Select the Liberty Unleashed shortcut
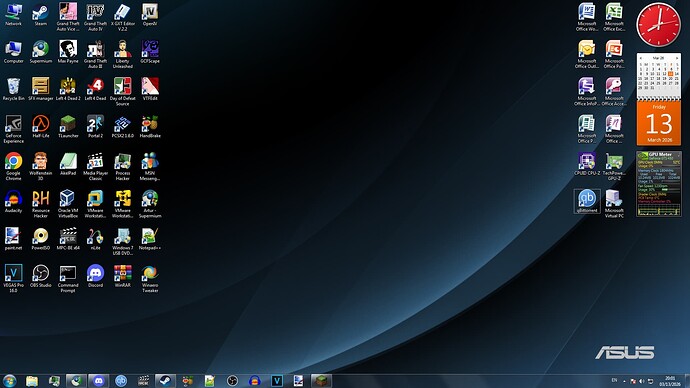This screenshot has width=690, height=388. (122, 54)
